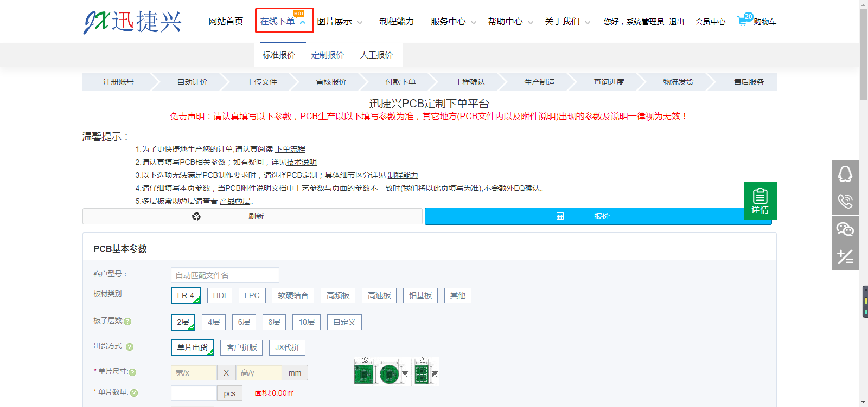This screenshot has height=407, width=868.
Task: Open the shopping cart icon
Action: (742, 21)
